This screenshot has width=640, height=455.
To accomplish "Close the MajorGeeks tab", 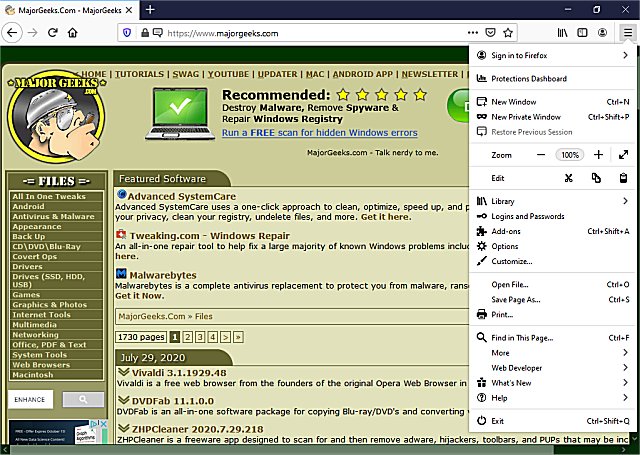I will click(x=129, y=10).
